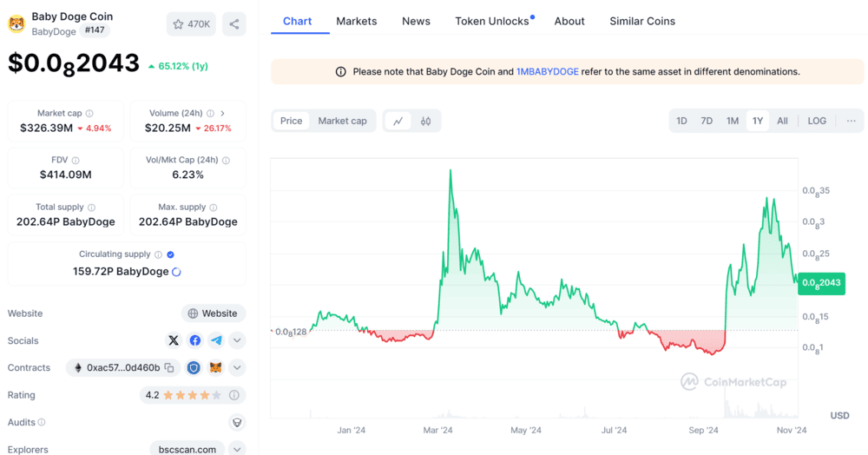Add coin to watchlist via star 470K button

[192, 24]
